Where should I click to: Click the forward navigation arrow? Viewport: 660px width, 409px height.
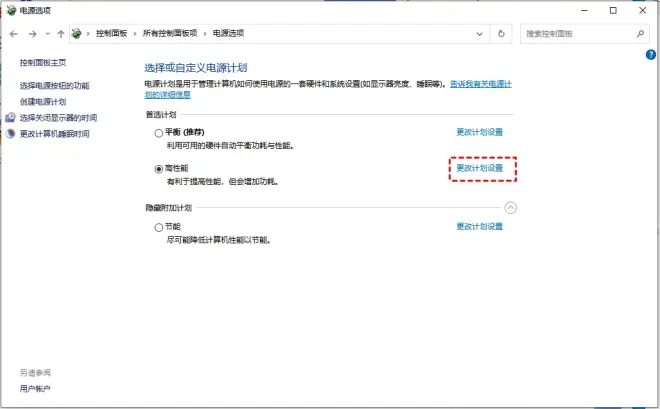(x=32, y=34)
